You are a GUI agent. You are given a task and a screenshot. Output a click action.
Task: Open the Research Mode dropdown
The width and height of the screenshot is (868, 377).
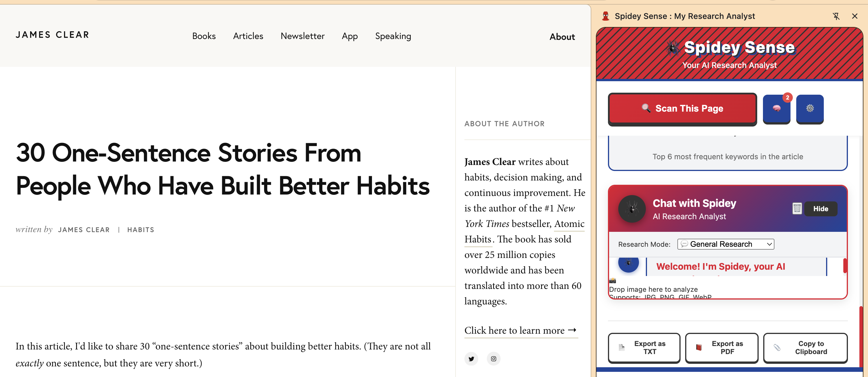[725, 244]
